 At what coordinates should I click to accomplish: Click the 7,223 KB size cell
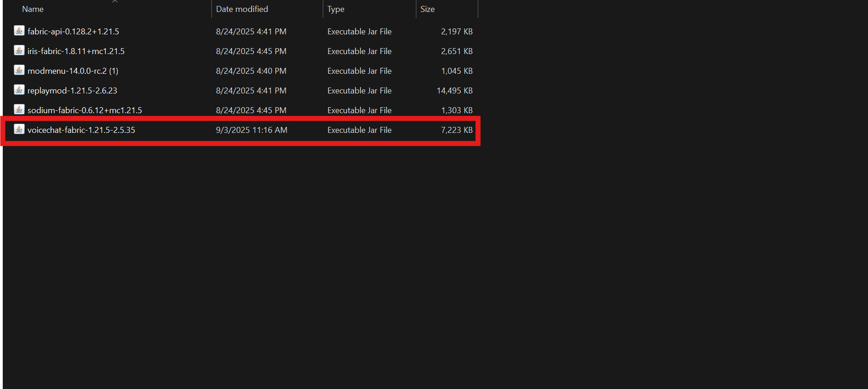[x=457, y=130]
